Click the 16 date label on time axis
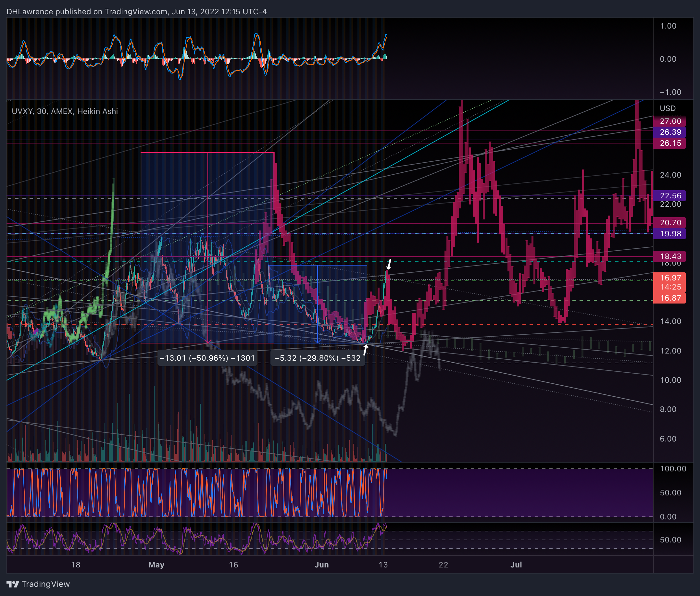700x596 pixels. tap(233, 565)
